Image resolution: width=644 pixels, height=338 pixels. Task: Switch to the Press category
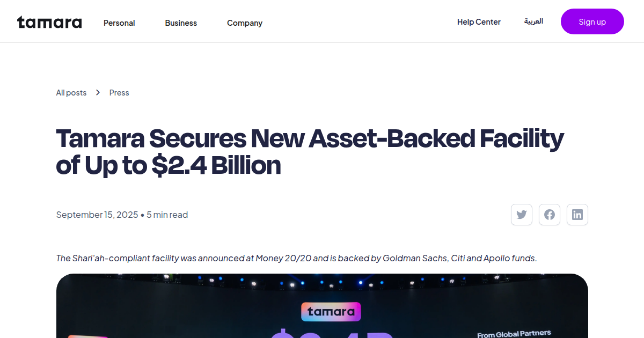[x=119, y=92]
